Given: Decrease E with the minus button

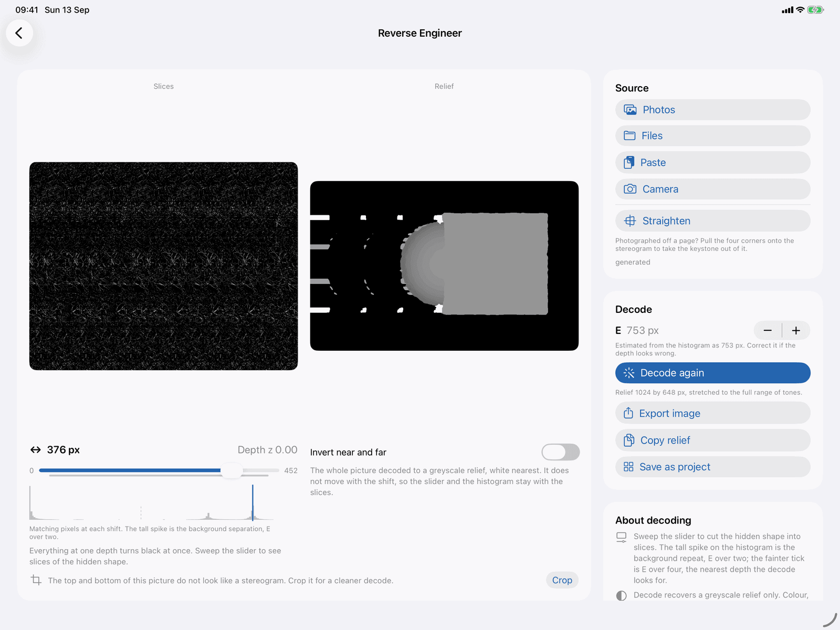Looking at the screenshot, I should coord(768,330).
